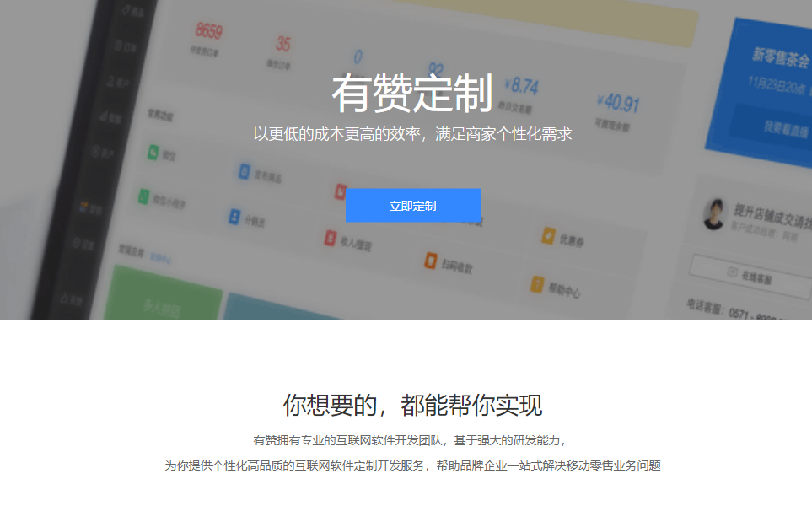Click the heading 你想要的，都能帮你实现

click(412, 405)
